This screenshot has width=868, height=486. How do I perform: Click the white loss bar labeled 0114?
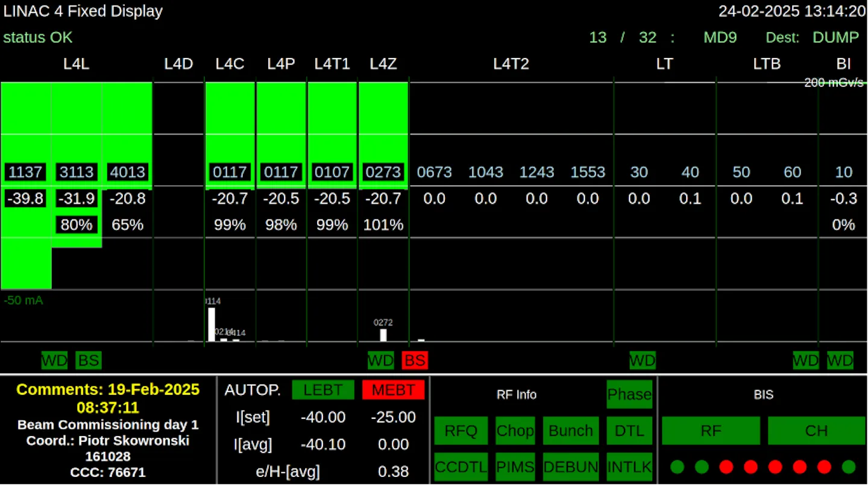212,324
